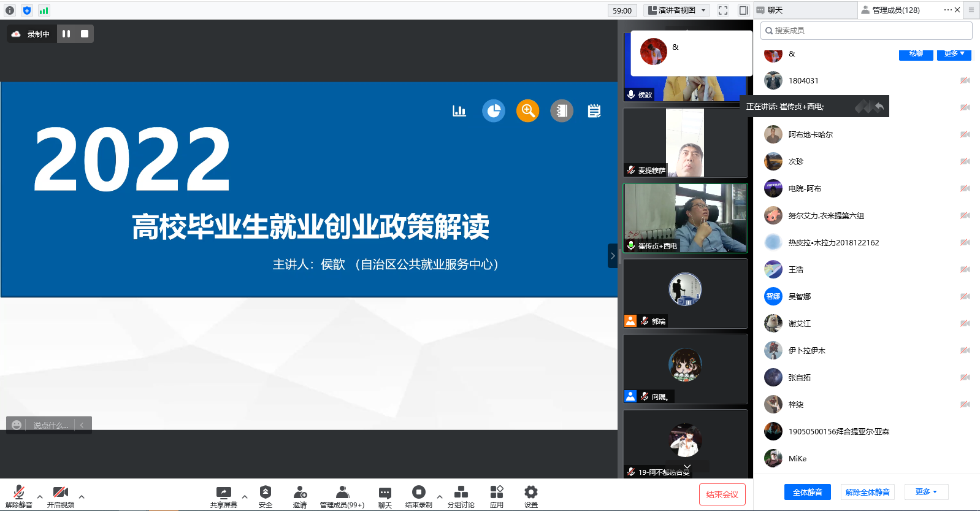The image size is (980, 511).
Task: Click the 结束会议 button
Action: pos(722,494)
